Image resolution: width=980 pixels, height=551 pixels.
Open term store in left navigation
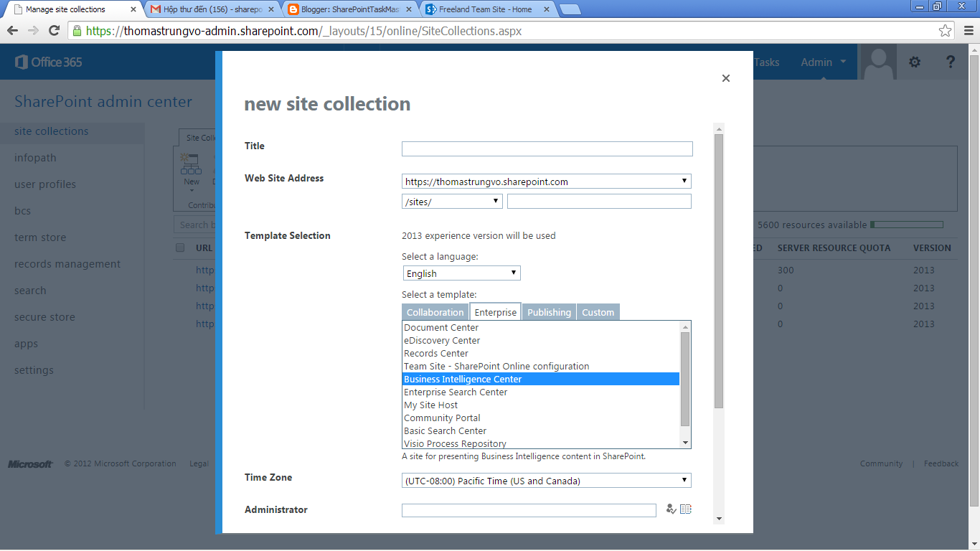[x=40, y=237]
